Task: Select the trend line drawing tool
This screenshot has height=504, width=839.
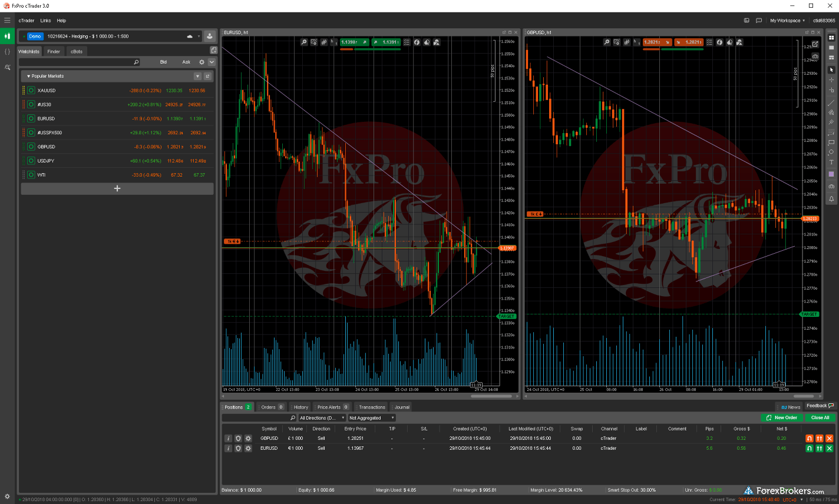Action: coord(831,102)
